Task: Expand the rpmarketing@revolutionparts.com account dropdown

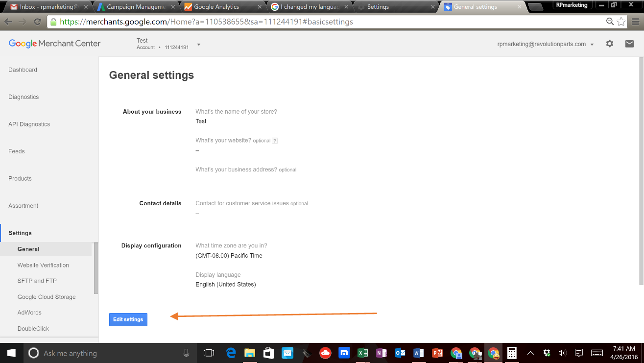Action: 546,44
